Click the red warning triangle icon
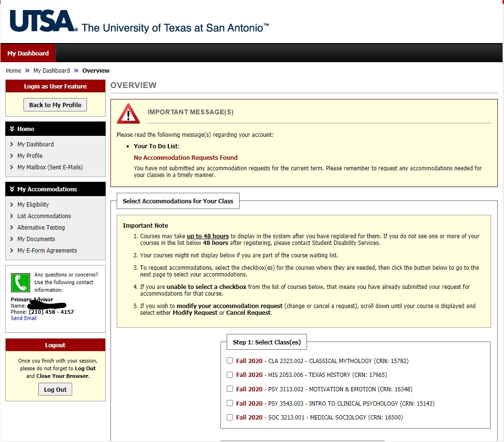The height and width of the screenshot is (442, 504). [x=128, y=113]
